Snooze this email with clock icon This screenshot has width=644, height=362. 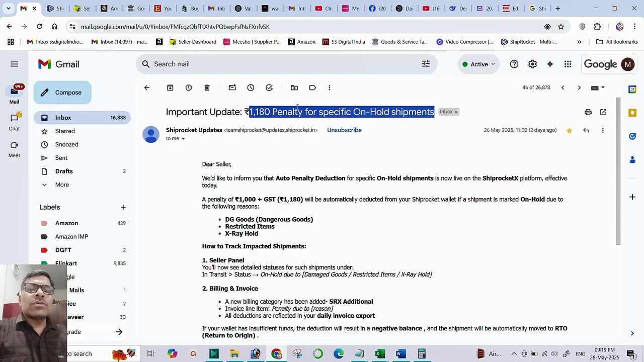coord(251,87)
